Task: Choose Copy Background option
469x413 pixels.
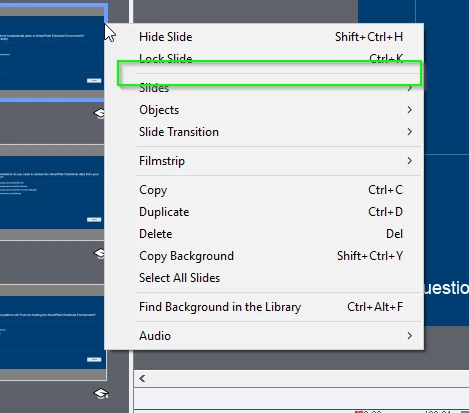Action: tap(271, 256)
